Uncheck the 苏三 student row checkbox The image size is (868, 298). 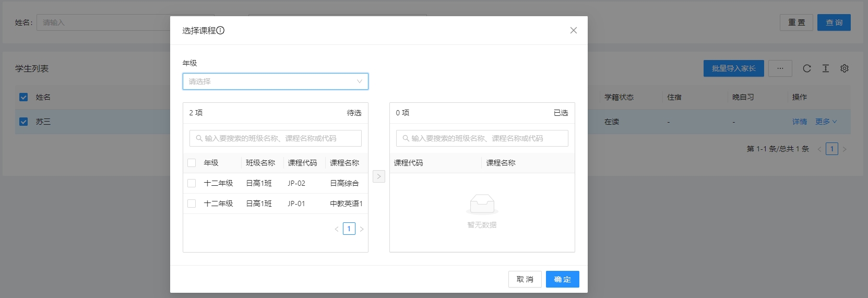(x=23, y=122)
